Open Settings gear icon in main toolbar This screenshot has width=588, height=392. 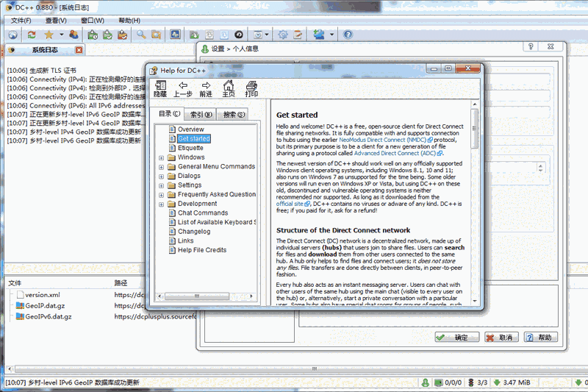[x=283, y=35]
